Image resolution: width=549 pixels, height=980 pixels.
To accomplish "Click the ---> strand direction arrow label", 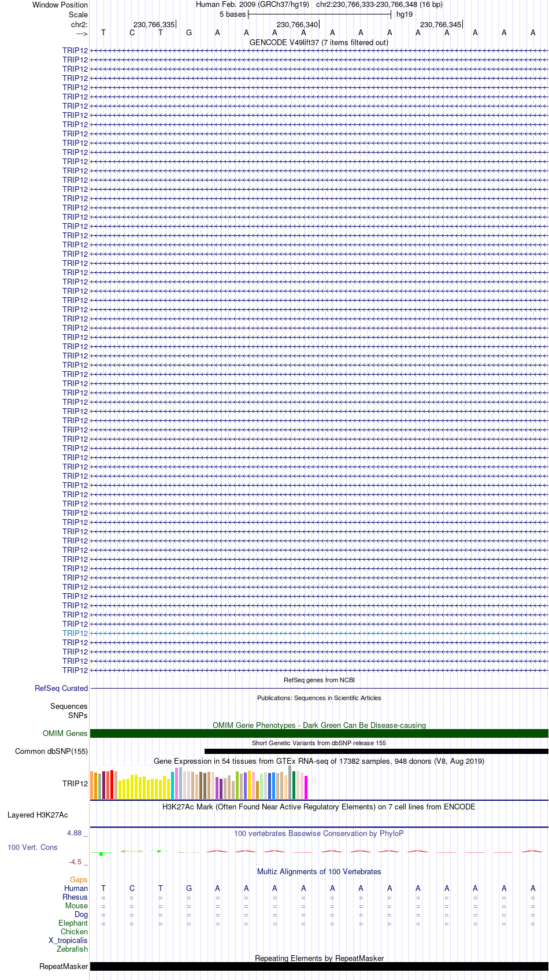I will click(x=81, y=34).
